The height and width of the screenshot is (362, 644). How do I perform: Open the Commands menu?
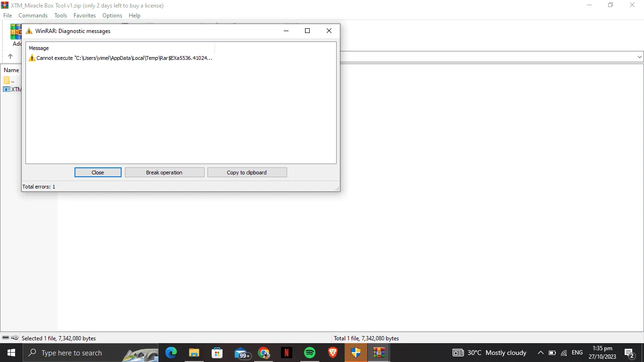[x=33, y=16]
